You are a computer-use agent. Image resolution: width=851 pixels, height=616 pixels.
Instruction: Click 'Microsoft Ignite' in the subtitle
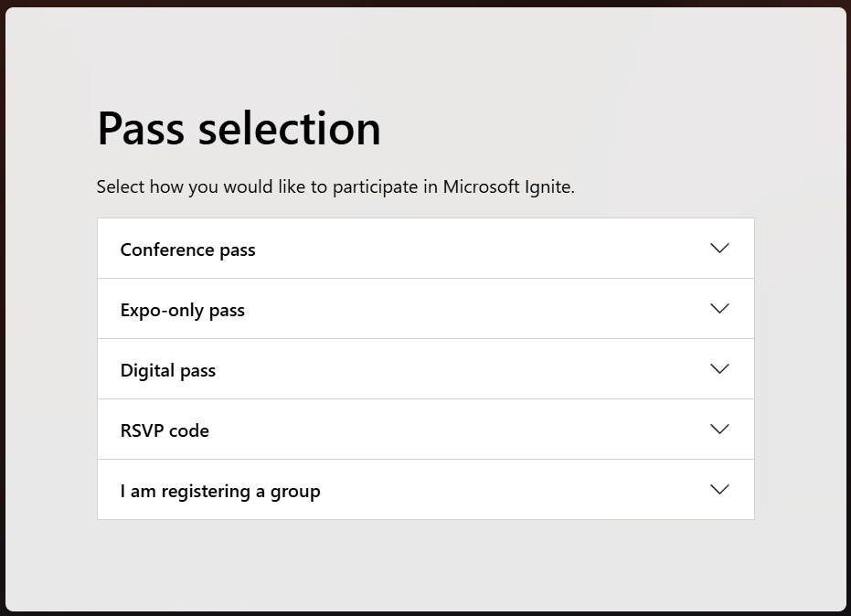pos(508,187)
